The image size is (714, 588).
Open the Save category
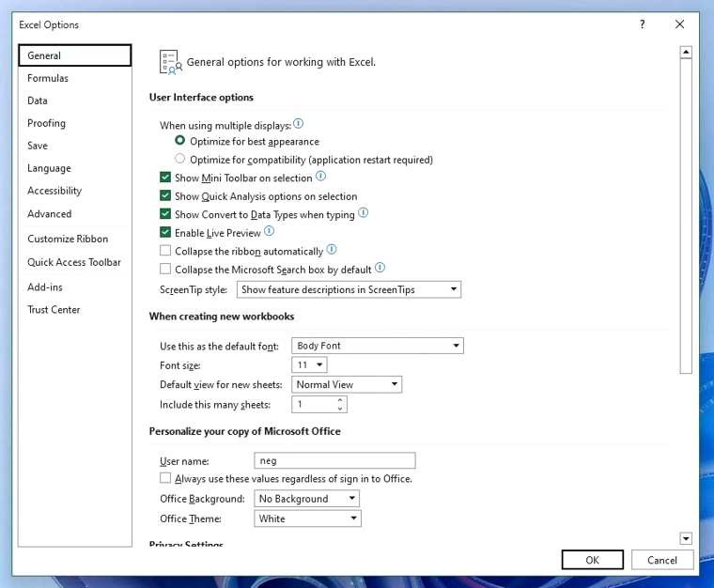coord(74,146)
